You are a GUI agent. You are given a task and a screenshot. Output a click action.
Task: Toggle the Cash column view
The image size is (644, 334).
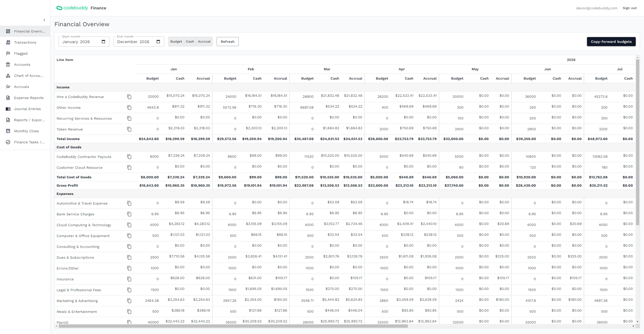[x=190, y=42]
